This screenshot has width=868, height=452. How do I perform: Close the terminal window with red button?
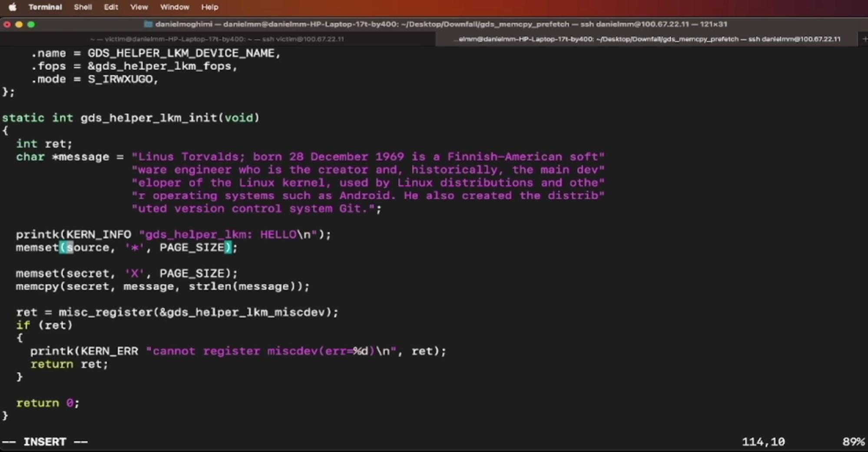pos(7,24)
